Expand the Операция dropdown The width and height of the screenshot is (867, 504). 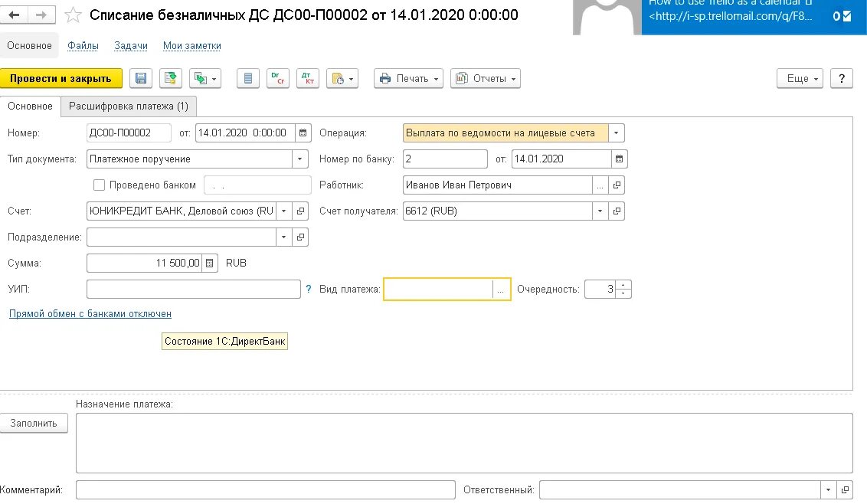point(617,133)
